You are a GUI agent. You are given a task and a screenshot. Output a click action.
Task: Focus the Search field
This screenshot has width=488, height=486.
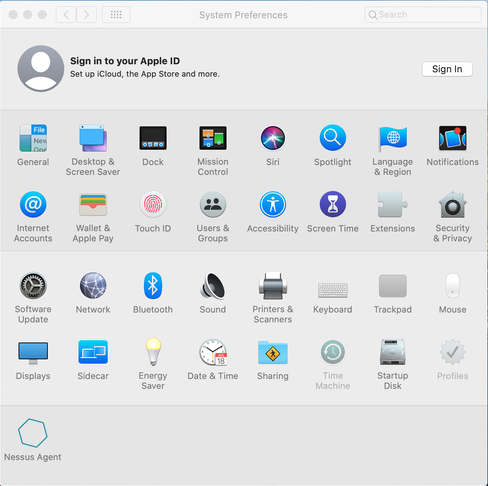(x=423, y=15)
